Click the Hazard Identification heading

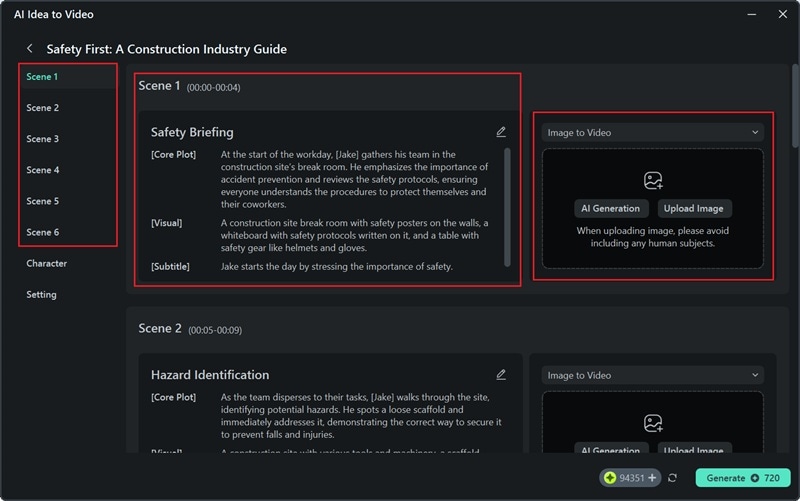pyautogui.click(x=210, y=375)
